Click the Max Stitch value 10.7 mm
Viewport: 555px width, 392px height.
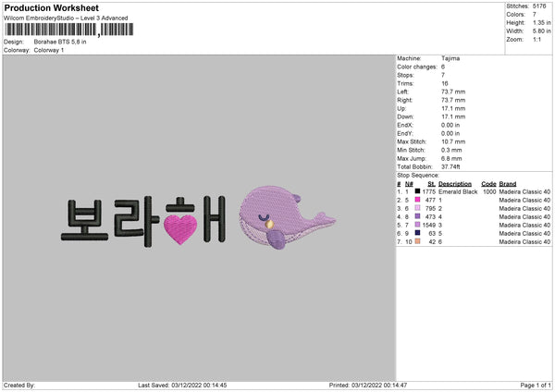[453, 141]
